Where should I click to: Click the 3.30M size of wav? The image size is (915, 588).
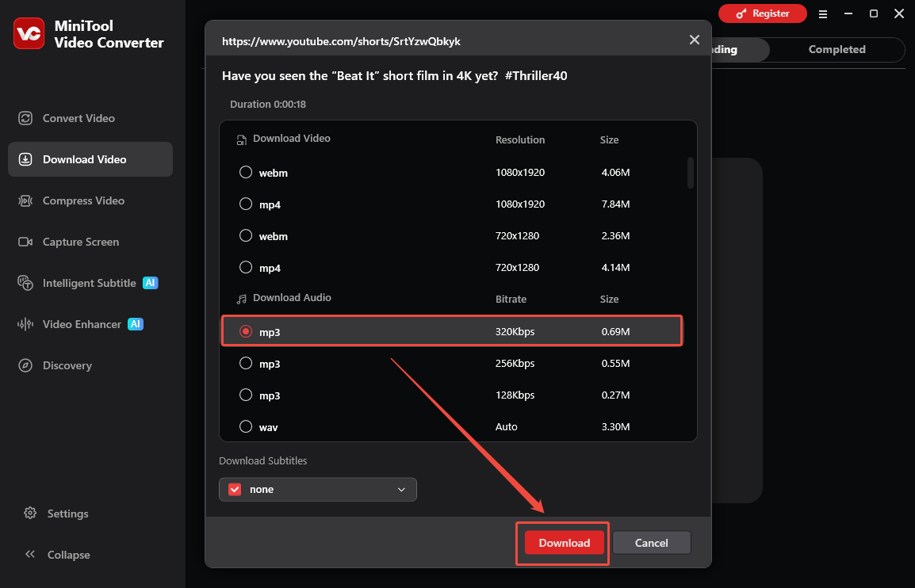point(615,427)
